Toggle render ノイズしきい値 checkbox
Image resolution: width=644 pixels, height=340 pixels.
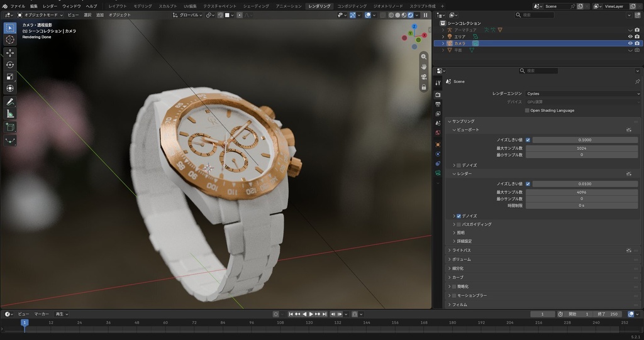[x=528, y=184]
